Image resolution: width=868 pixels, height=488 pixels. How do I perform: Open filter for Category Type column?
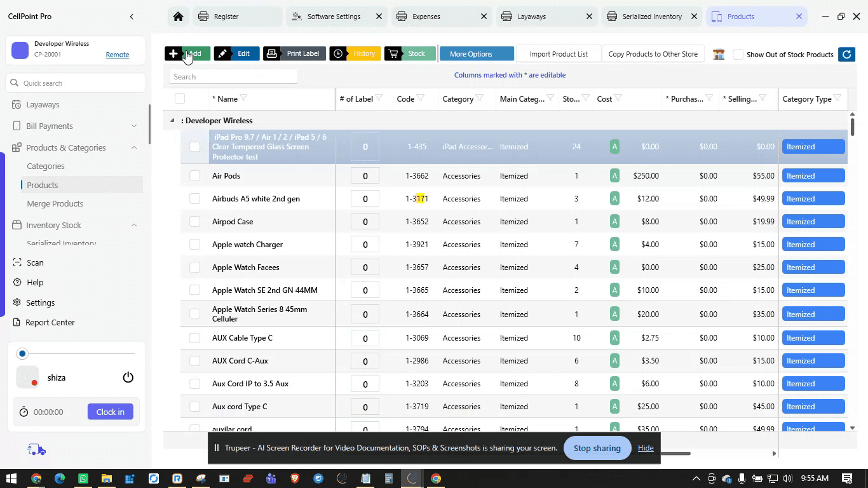point(837,98)
